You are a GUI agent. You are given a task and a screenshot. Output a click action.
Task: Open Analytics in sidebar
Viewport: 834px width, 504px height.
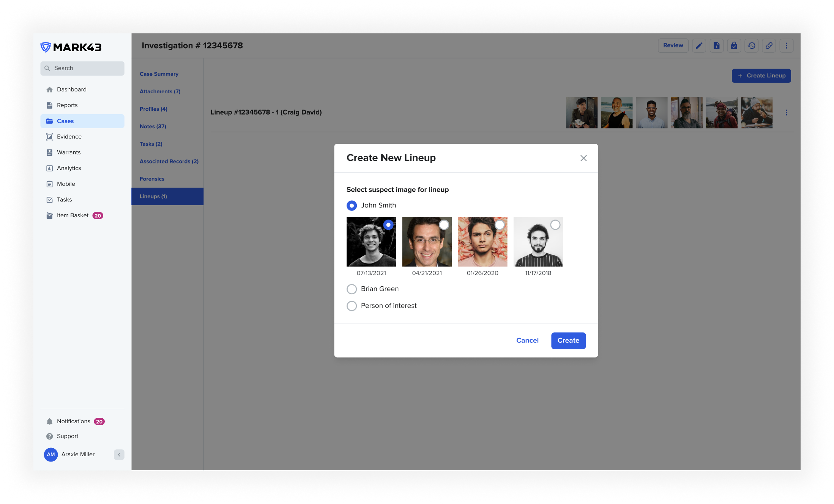pyautogui.click(x=69, y=168)
